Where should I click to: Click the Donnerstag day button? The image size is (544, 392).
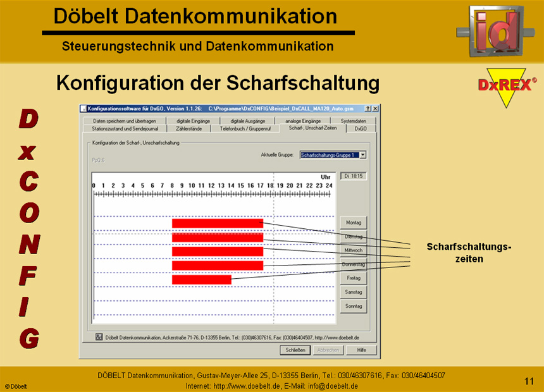[x=354, y=264]
